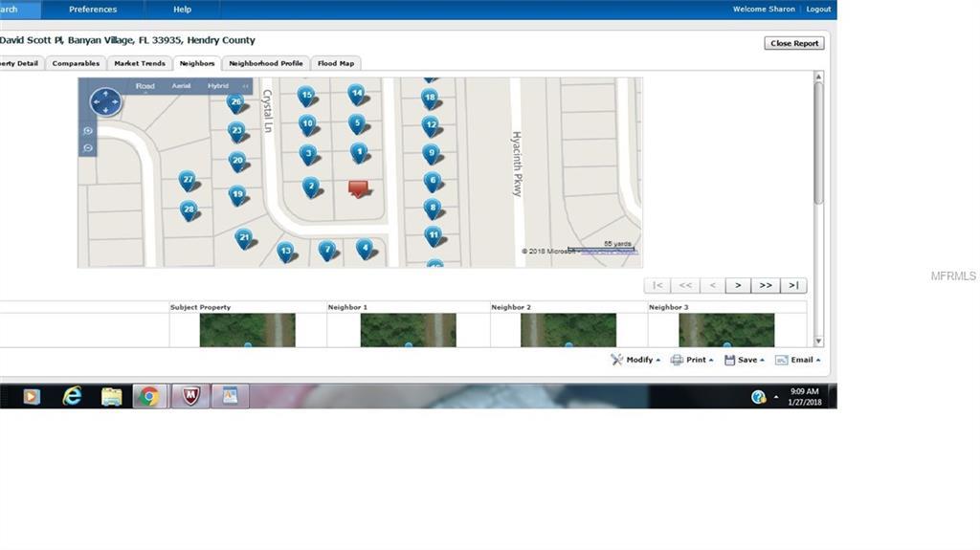980x550 pixels.
Task: Open the Market Trends tab
Action: tap(140, 63)
